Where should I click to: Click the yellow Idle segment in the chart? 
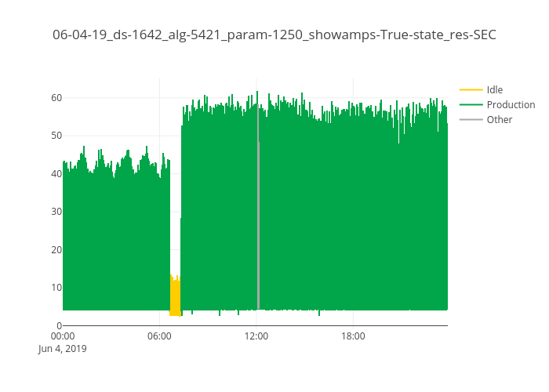[175, 296]
